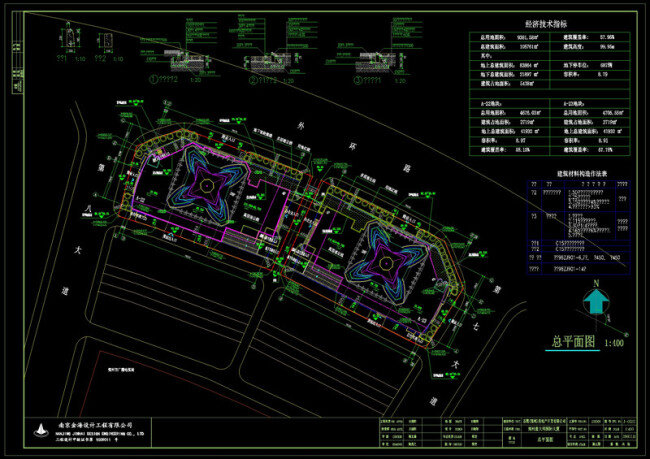Click the road label '路' on the plan
This screenshot has height=459, width=650.
[x=407, y=168]
